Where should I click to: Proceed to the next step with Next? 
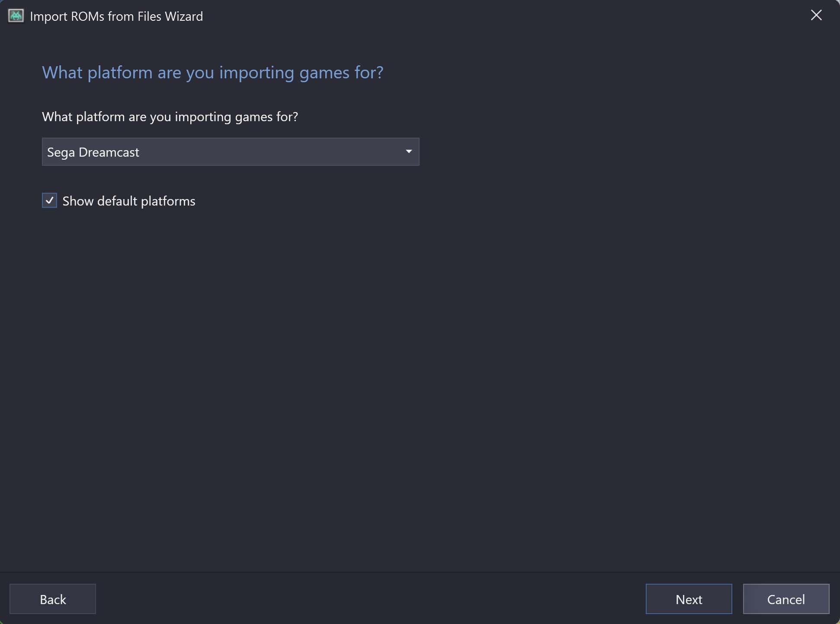coord(689,599)
